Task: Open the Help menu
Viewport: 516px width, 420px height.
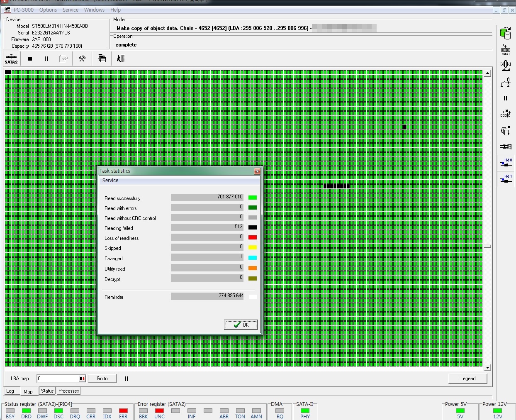Action: (116, 10)
